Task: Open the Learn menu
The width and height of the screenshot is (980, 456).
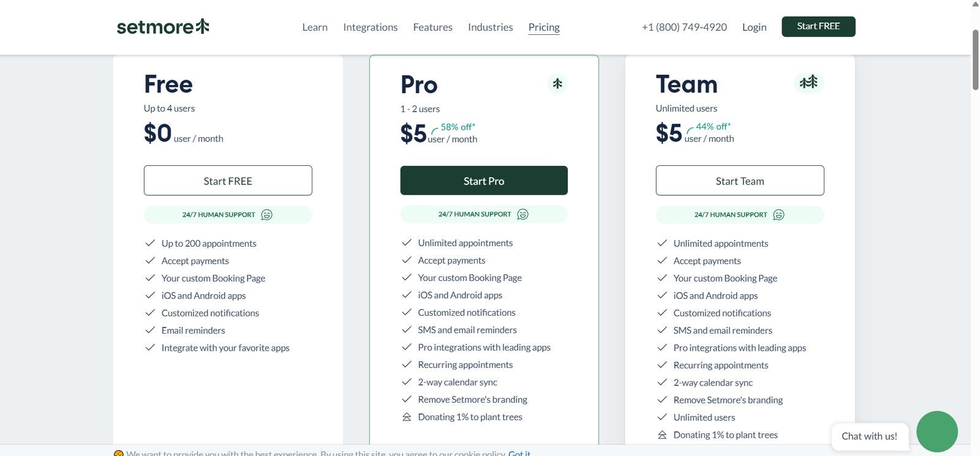Action: click(315, 27)
